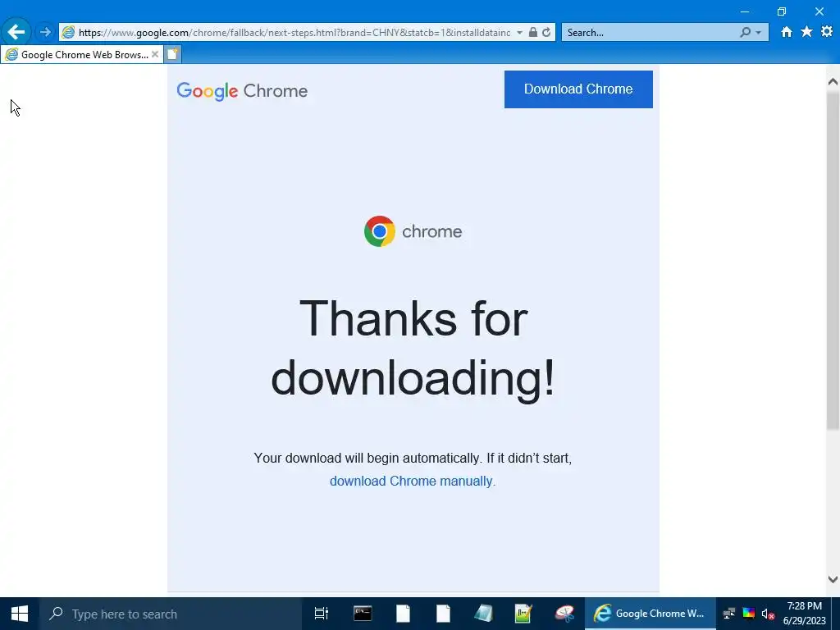Close the Google Chrome Web Browser tab

point(155,54)
